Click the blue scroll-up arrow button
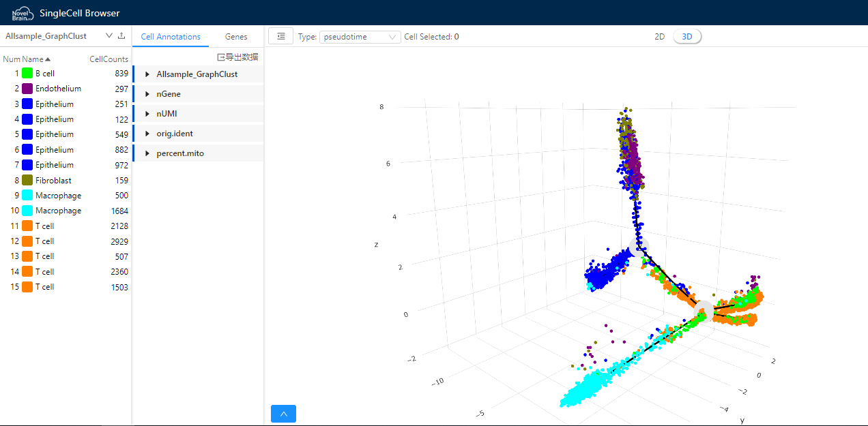Viewport: 868px width, 426px height. [x=283, y=413]
